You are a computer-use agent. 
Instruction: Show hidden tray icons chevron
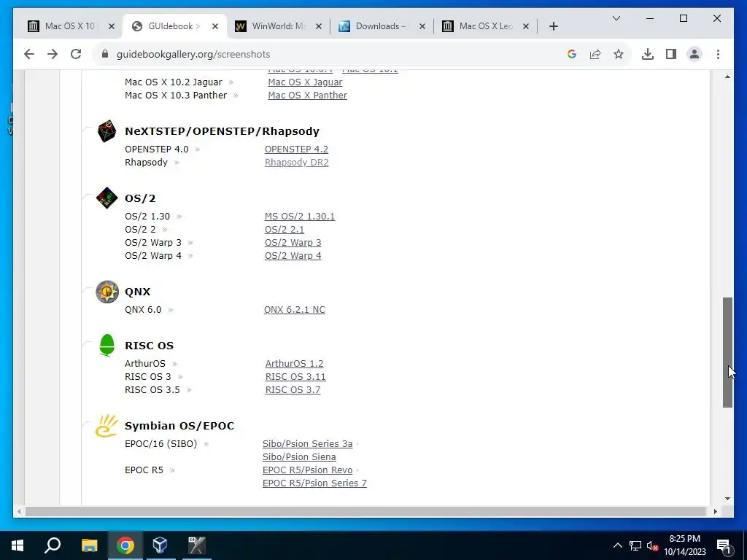coord(617,545)
